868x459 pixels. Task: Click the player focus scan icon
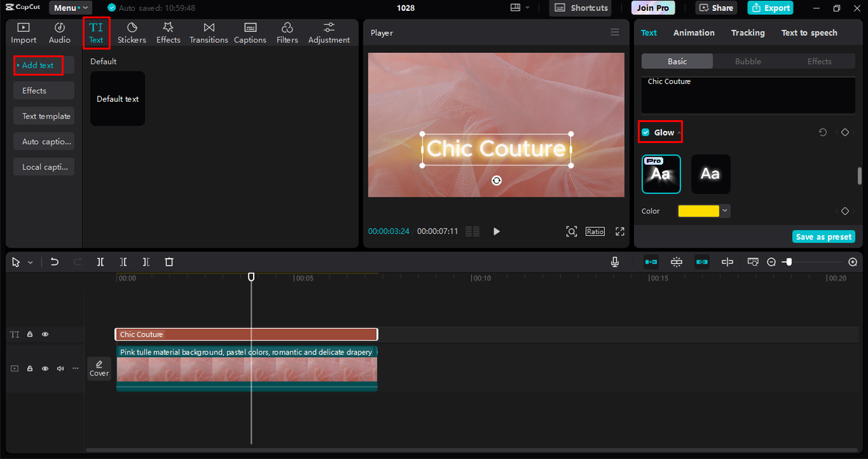click(x=572, y=231)
